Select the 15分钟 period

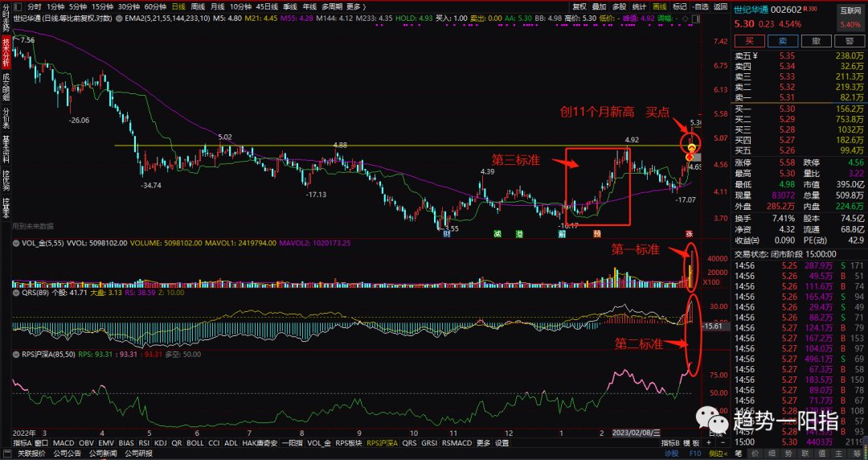point(102,6)
